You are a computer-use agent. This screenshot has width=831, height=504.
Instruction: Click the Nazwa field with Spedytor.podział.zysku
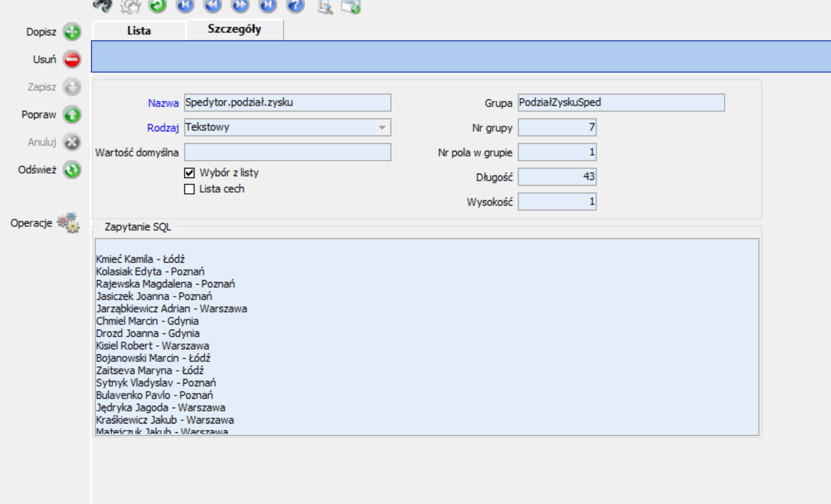tap(287, 103)
